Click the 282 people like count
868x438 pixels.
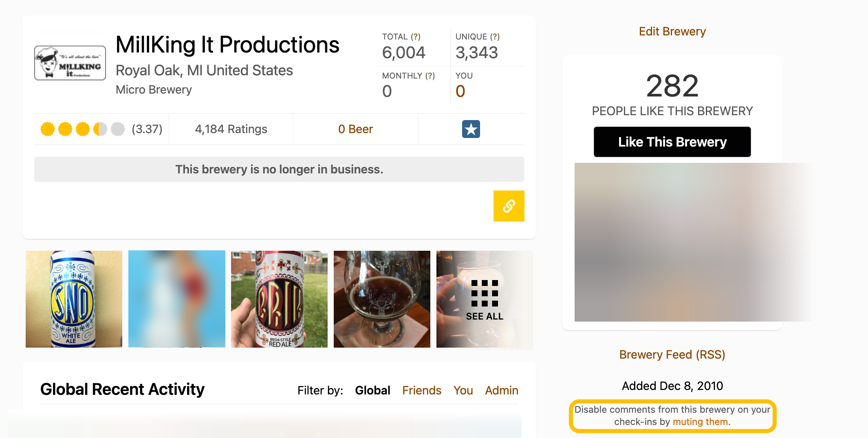(672, 86)
